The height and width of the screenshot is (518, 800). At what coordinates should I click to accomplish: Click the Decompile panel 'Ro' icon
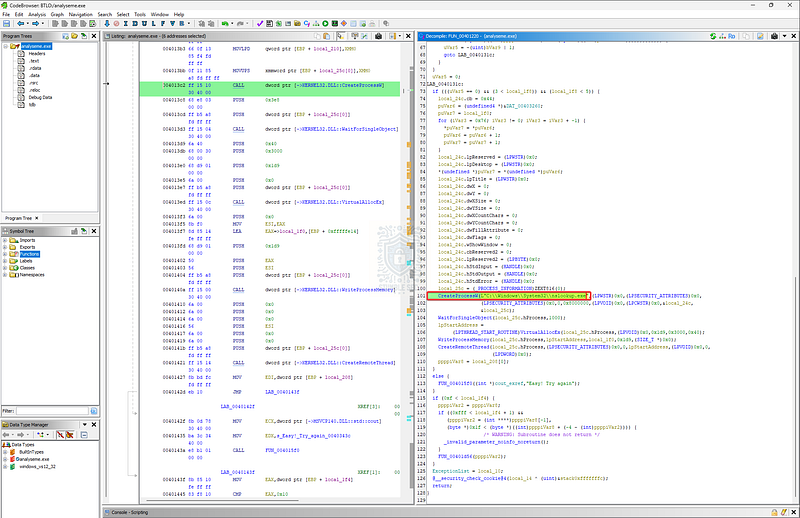pos(732,36)
